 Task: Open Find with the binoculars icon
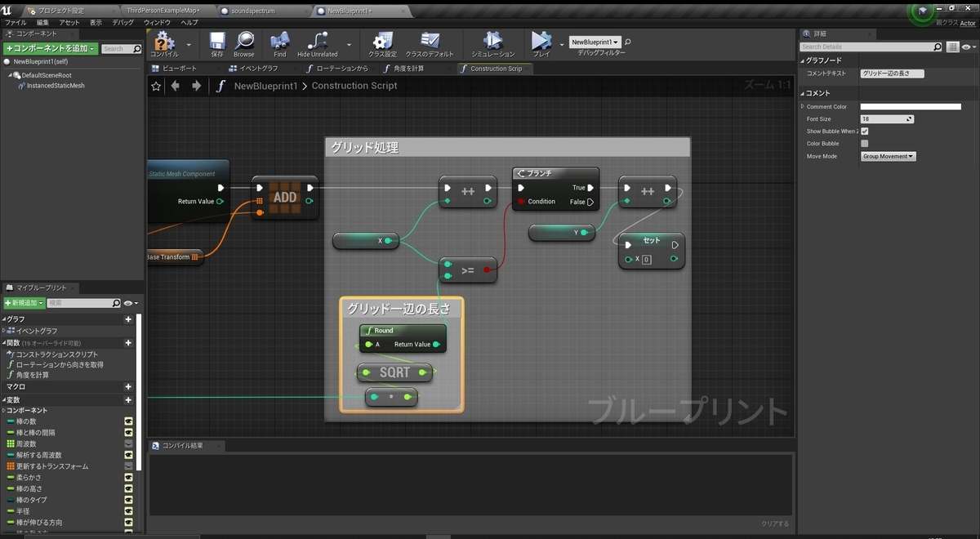coord(280,44)
